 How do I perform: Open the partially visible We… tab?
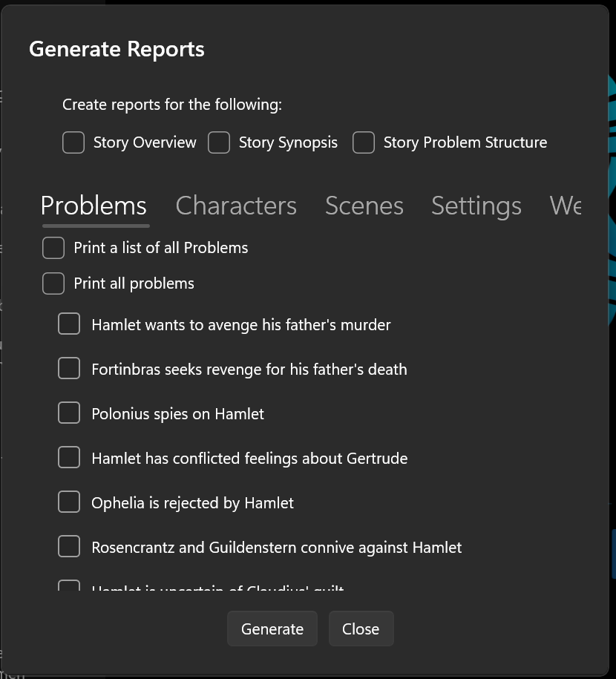(565, 206)
